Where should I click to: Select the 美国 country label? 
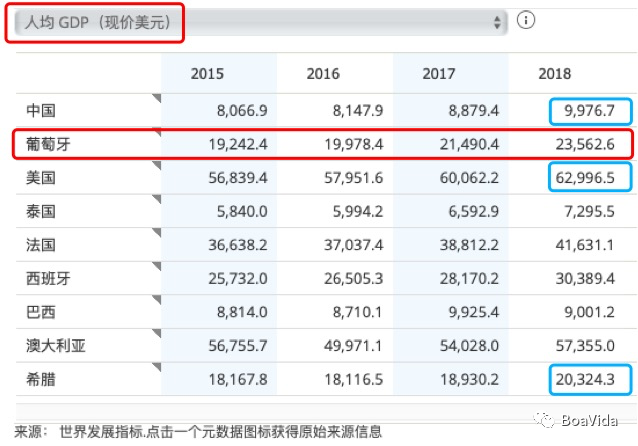41,178
